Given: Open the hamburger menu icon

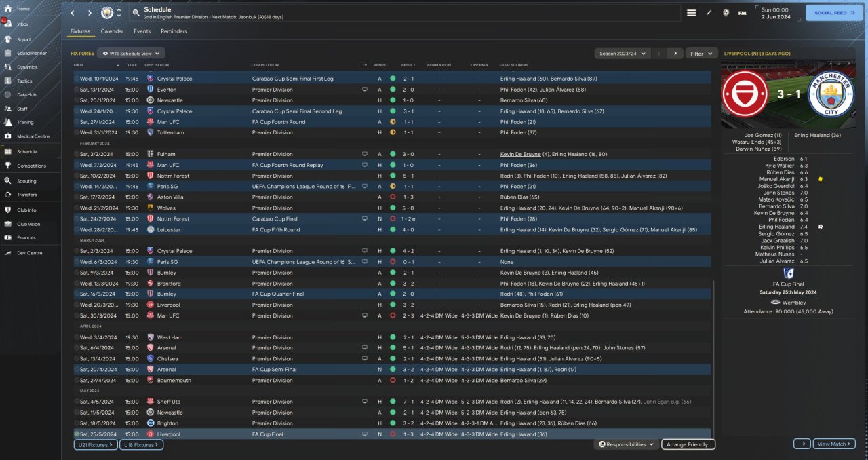Looking at the screenshot, I should [x=692, y=13].
